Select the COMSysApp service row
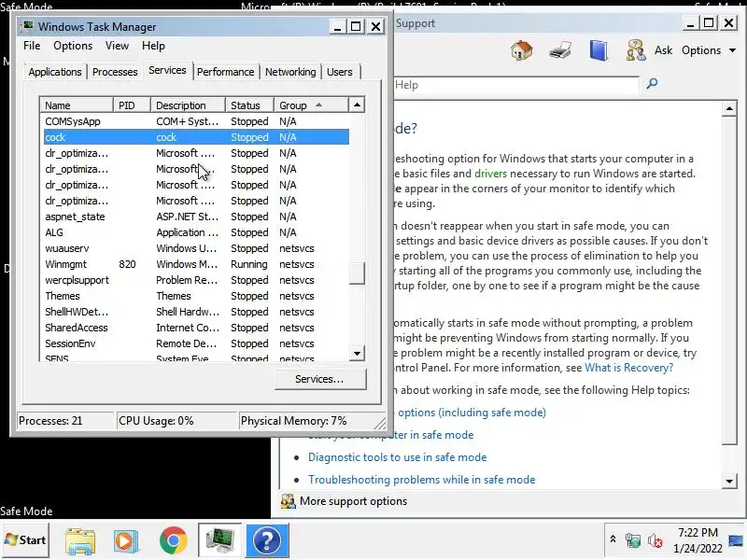The width and height of the screenshot is (747, 560). [196, 121]
